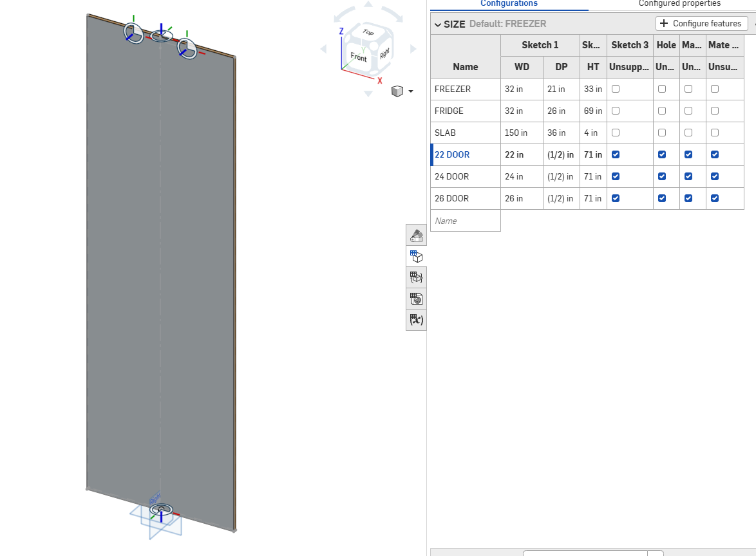Edit the 150 in WD value for SLAB
The image size is (756, 556).
point(522,133)
